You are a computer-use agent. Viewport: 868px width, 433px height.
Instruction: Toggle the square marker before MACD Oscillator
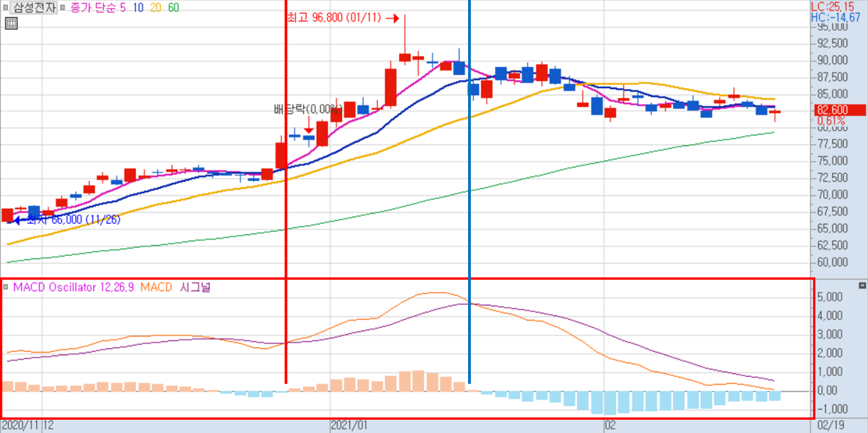[5, 287]
